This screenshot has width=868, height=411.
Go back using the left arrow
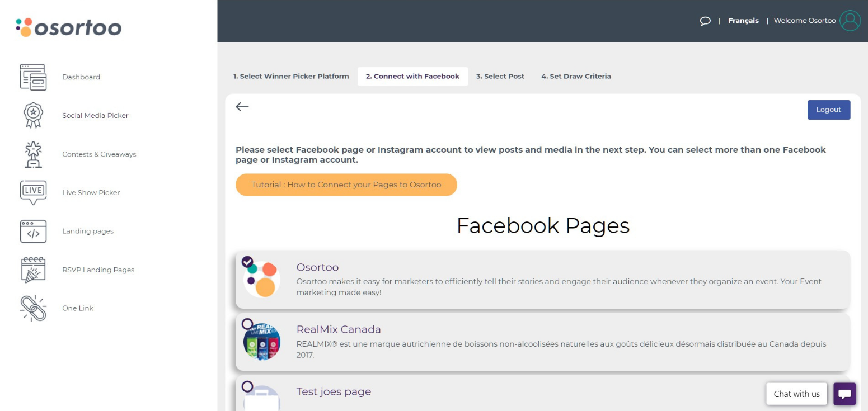click(242, 107)
